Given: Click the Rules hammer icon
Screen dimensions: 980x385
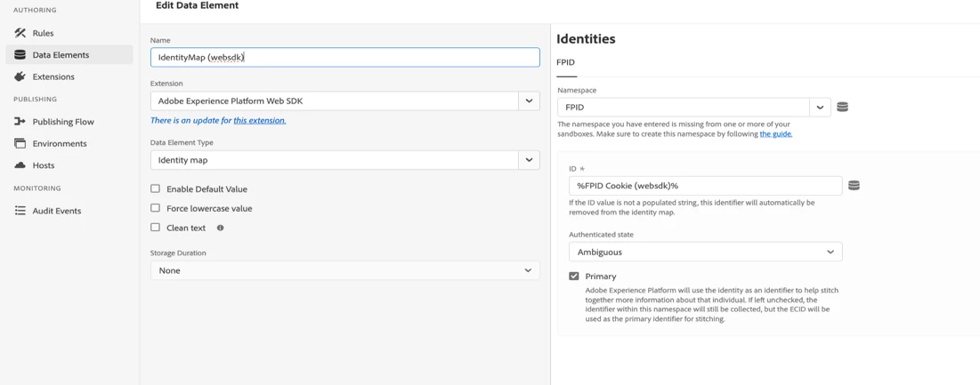Looking at the screenshot, I should pyautogui.click(x=20, y=33).
